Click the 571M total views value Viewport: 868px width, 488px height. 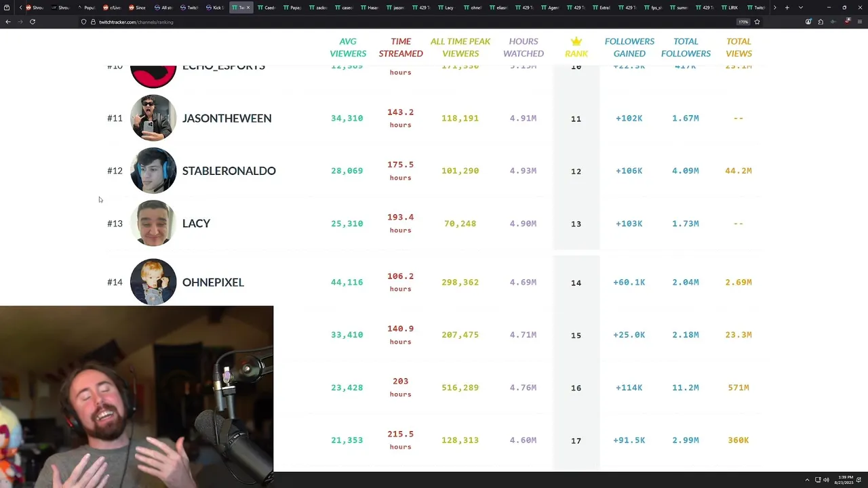(x=738, y=388)
